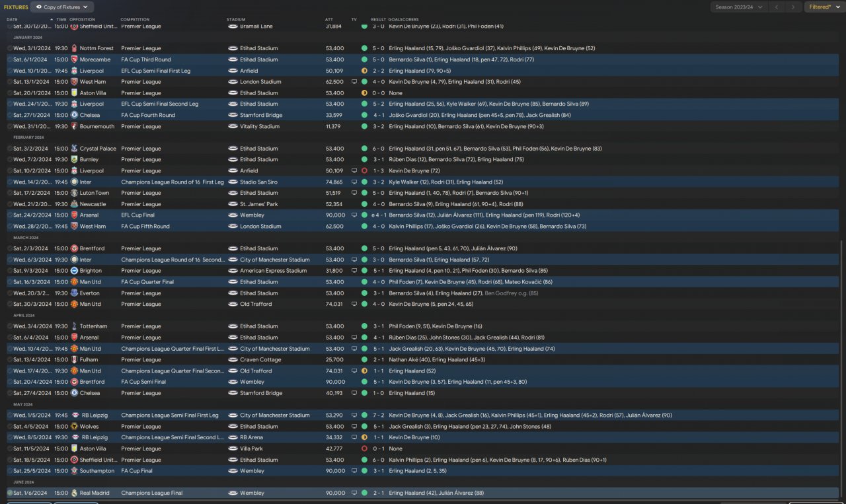Viewport: 846px width, 504px height.
Task: Click the Bournemouth club badge
Action: 74,126
